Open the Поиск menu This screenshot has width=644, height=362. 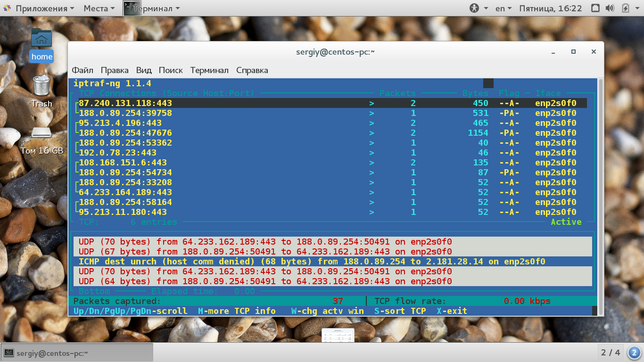point(171,70)
